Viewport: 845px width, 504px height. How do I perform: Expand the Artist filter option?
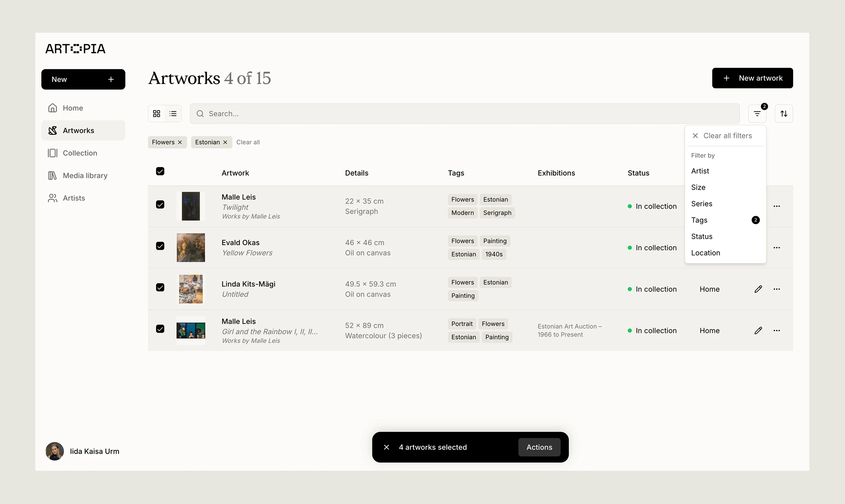pos(700,171)
